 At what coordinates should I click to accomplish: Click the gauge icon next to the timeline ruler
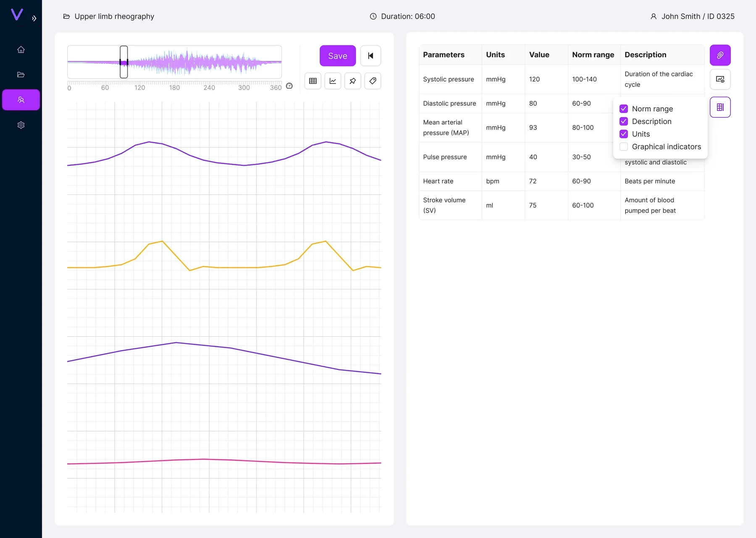tap(289, 86)
